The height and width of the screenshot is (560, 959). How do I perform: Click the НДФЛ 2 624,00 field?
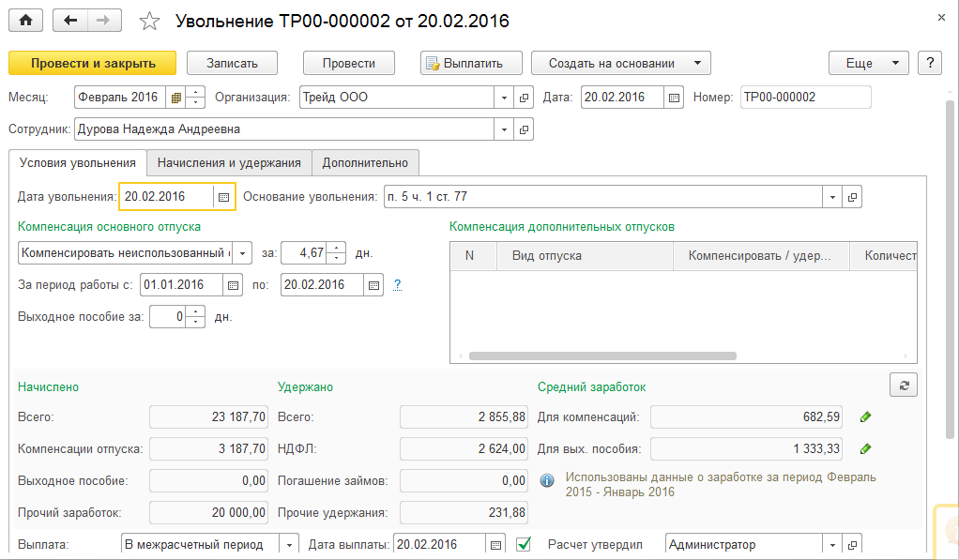tap(464, 448)
